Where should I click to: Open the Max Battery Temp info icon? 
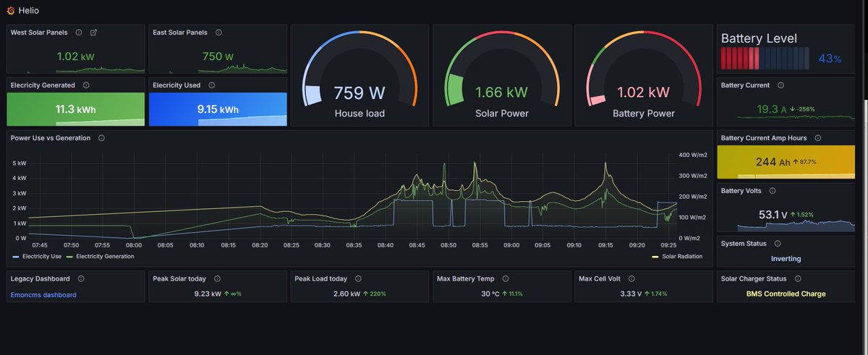click(x=506, y=278)
